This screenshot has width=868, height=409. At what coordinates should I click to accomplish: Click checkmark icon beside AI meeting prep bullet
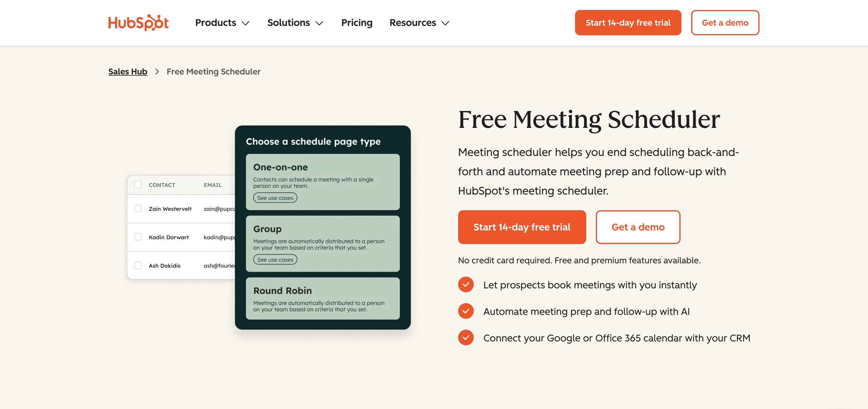pyautogui.click(x=466, y=311)
